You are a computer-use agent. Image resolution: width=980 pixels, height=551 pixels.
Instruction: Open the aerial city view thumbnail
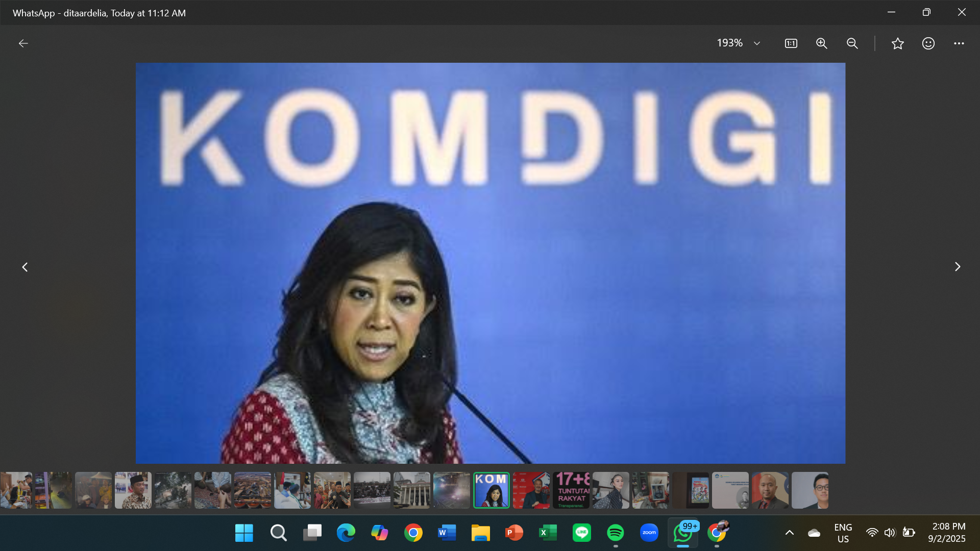click(x=253, y=490)
